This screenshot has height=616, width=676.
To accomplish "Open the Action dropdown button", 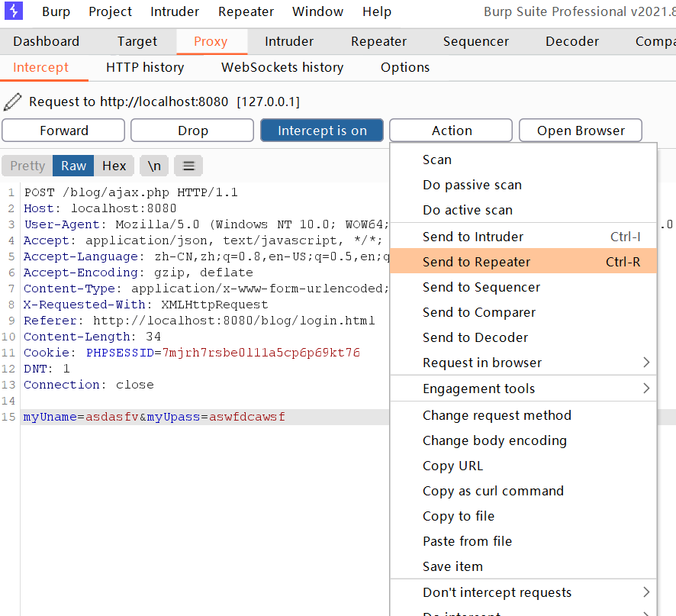I will 451,131.
